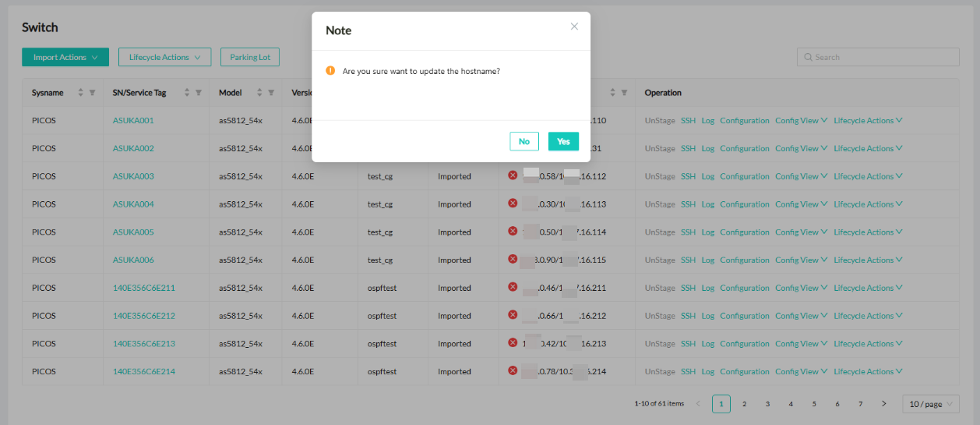Screen dimensions: 980x425
Task: Confirm hostname update with Yes button
Action: (563, 141)
